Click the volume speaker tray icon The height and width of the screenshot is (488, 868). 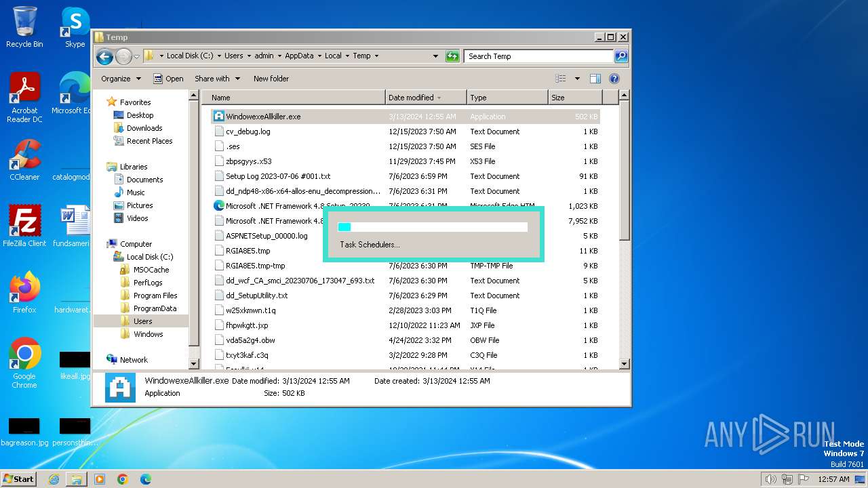(770, 479)
